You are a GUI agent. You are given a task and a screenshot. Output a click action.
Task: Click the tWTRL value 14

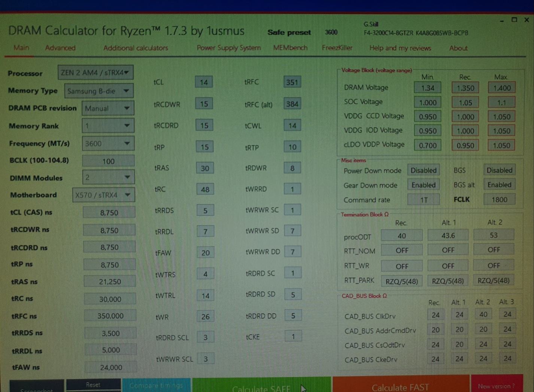click(x=206, y=295)
